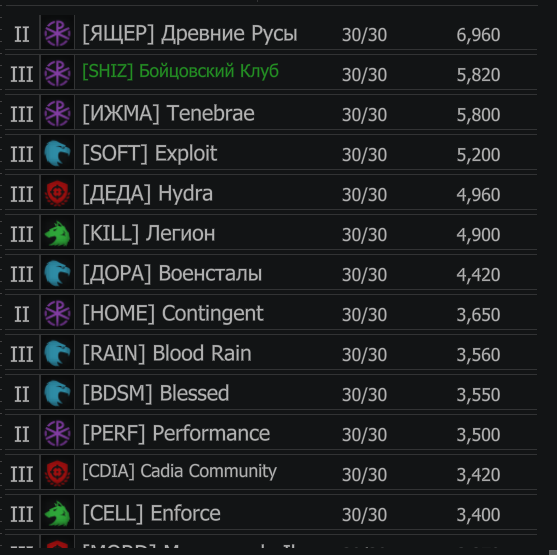This screenshot has height=555, width=557.
Task: Select the 6,960 score in the top row
Action: click(478, 35)
